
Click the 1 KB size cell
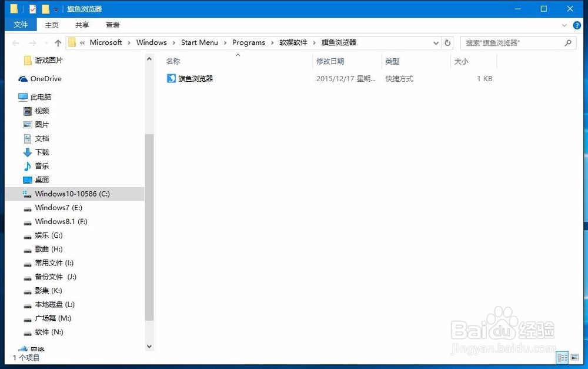485,79
